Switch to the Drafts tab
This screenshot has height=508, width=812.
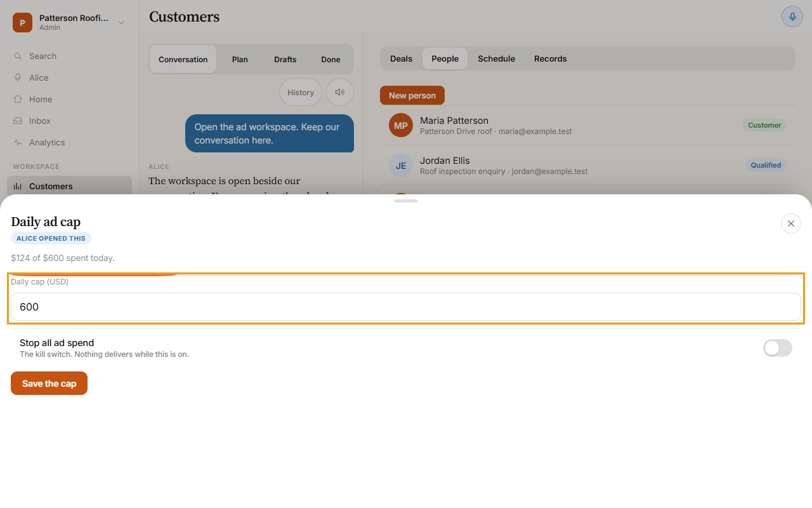pos(285,59)
